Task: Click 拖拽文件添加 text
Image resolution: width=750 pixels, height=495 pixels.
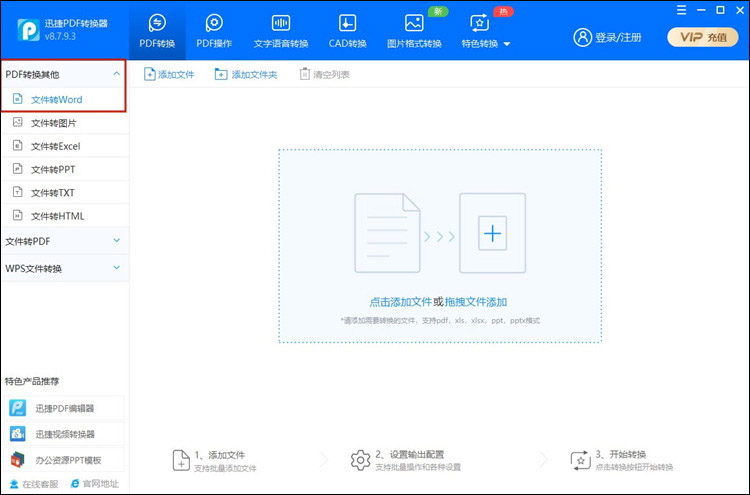Action: tap(476, 302)
